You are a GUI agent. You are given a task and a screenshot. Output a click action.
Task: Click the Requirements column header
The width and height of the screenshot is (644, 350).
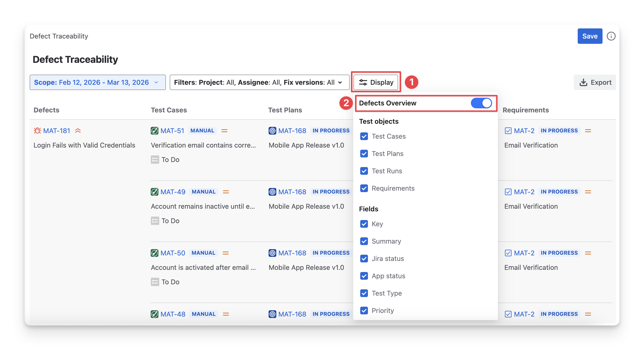pyautogui.click(x=526, y=110)
